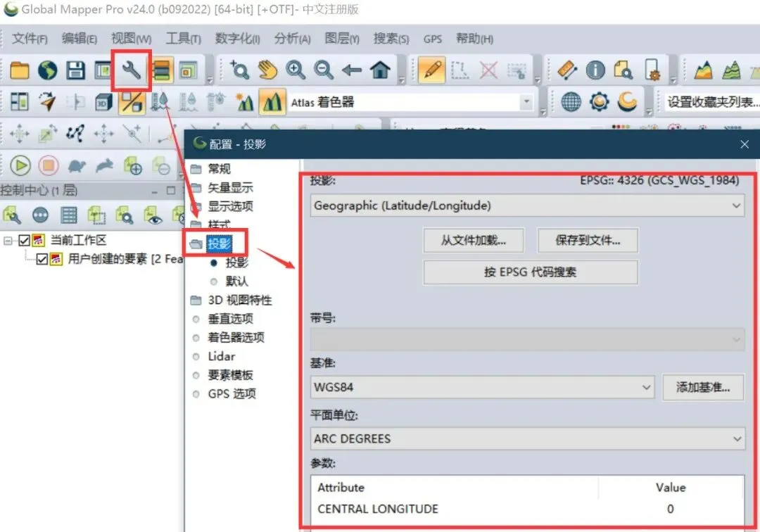Click the Zoom Out magnifier icon
The image size is (760, 532).
click(x=323, y=70)
